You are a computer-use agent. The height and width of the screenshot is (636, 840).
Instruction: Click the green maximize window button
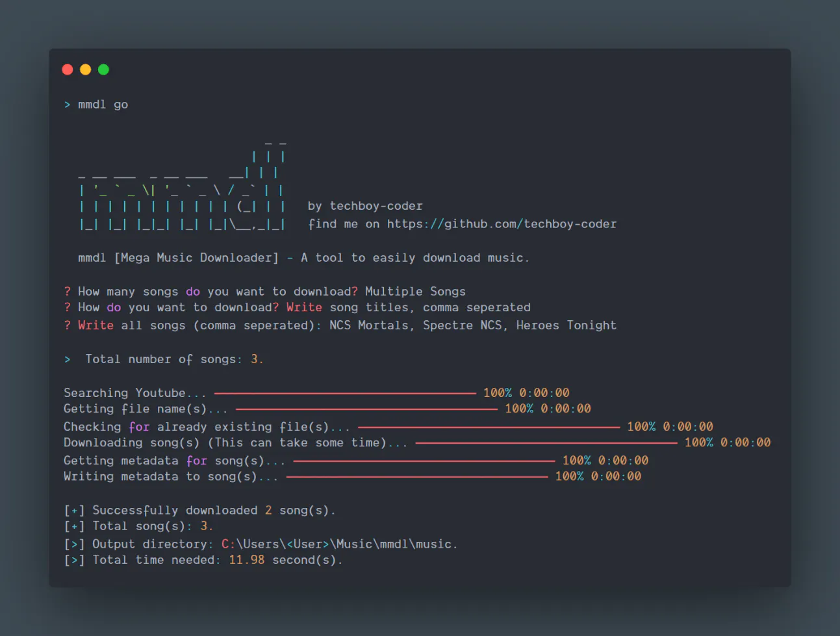(x=103, y=70)
